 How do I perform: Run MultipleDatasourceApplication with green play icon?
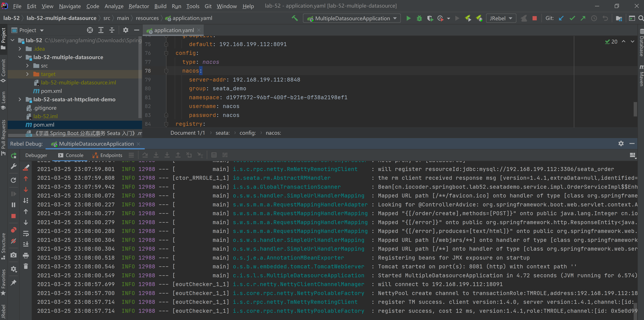point(409,18)
